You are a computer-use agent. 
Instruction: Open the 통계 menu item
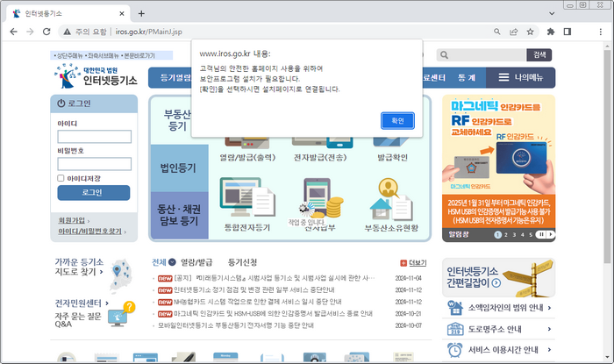467,77
